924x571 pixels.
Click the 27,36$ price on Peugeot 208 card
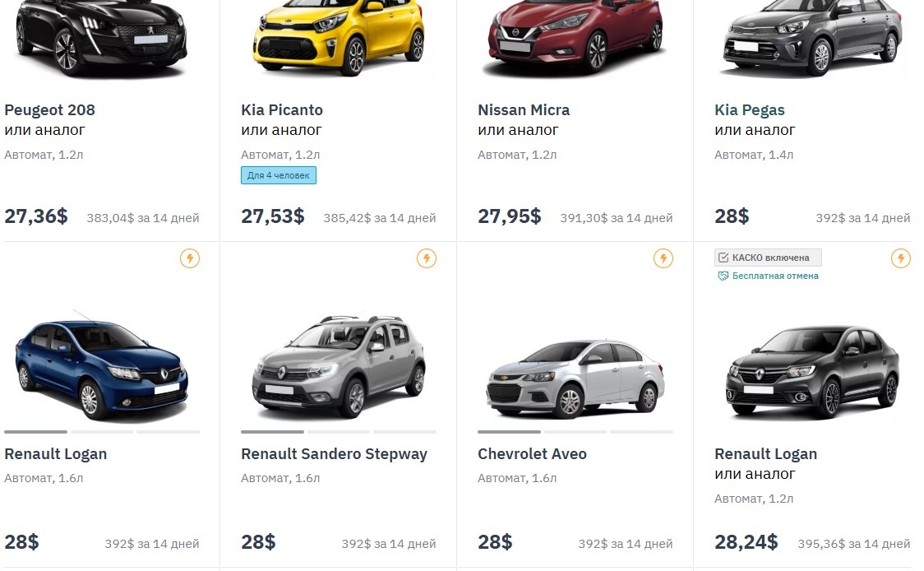point(35,216)
